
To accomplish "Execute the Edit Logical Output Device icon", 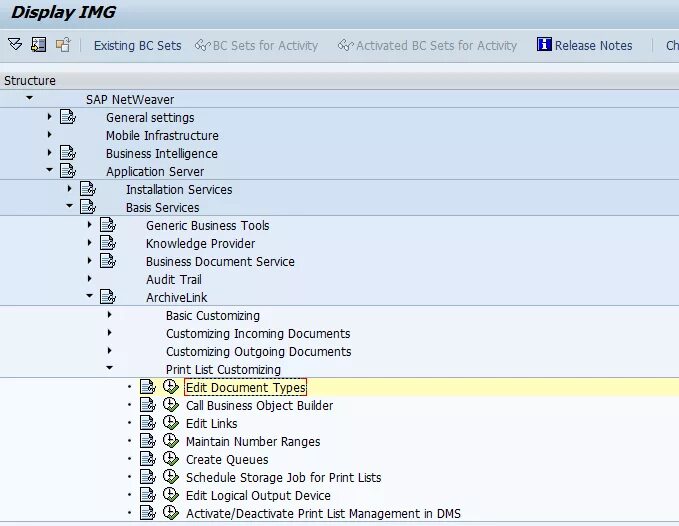I will click(170, 496).
